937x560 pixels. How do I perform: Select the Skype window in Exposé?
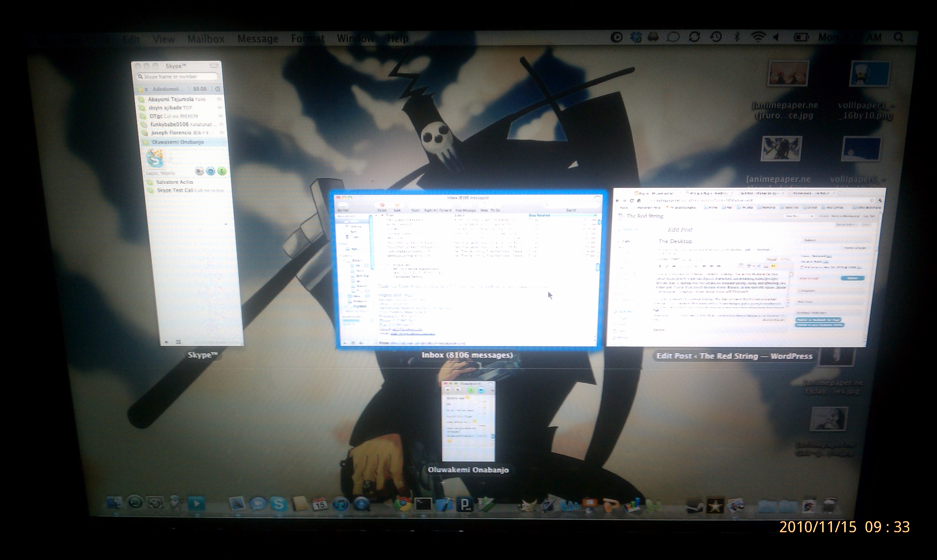(x=187, y=203)
